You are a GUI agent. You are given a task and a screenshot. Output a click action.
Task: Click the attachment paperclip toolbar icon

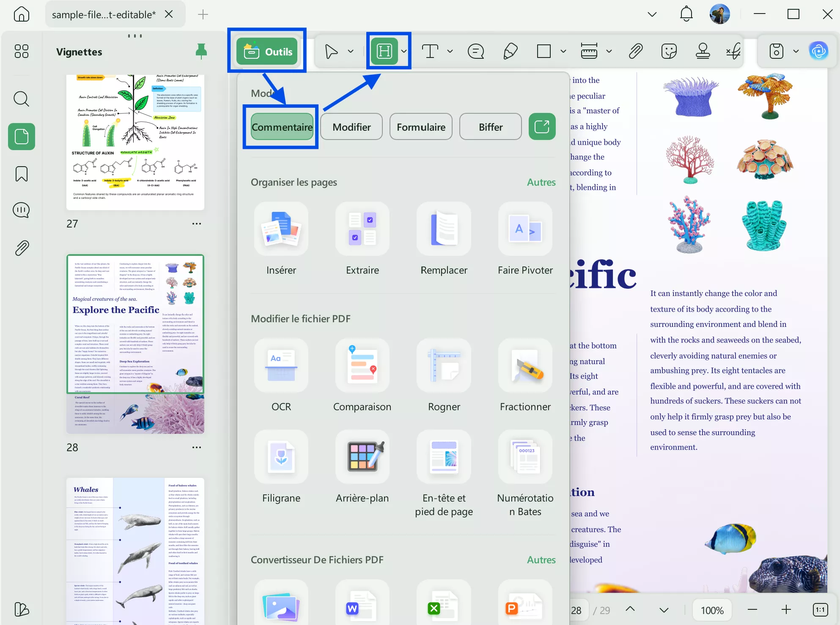coord(636,52)
